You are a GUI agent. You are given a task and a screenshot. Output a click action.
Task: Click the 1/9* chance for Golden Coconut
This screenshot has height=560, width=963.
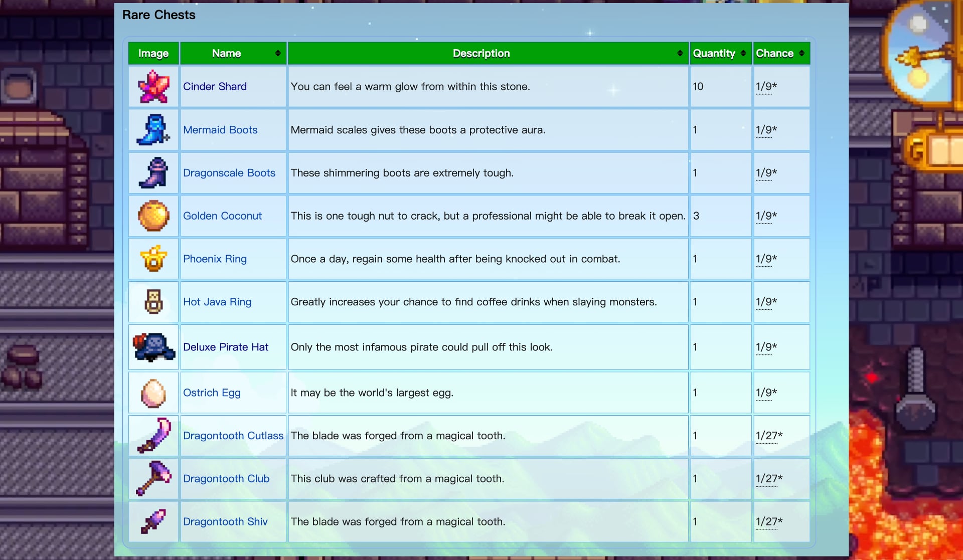coord(766,216)
